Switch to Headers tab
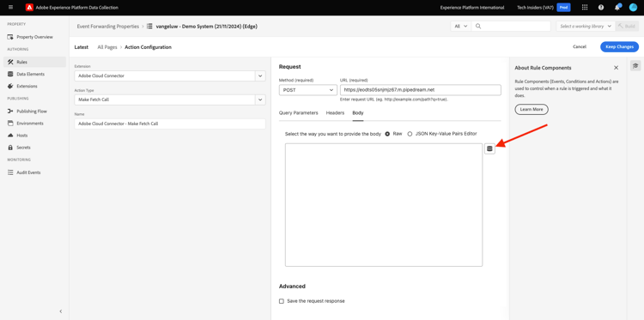644x320 pixels. point(335,113)
